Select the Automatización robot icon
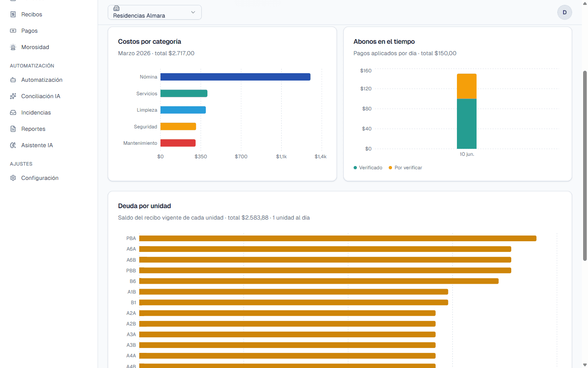The width and height of the screenshot is (588, 368). pyautogui.click(x=13, y=80)
